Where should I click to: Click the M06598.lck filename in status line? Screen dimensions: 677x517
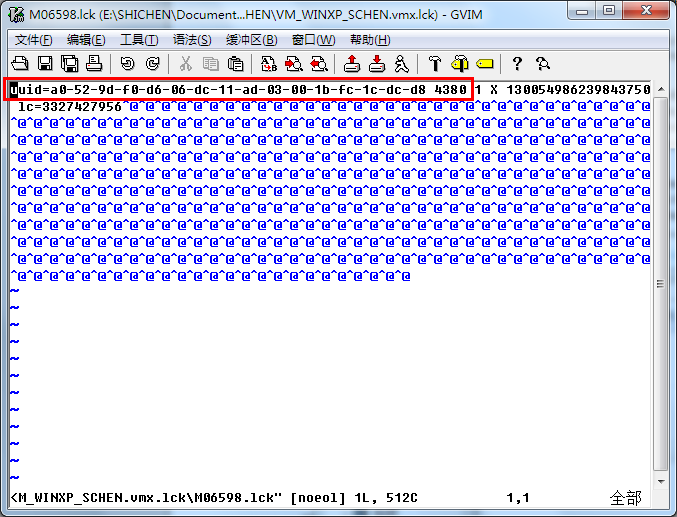point(234,498)
